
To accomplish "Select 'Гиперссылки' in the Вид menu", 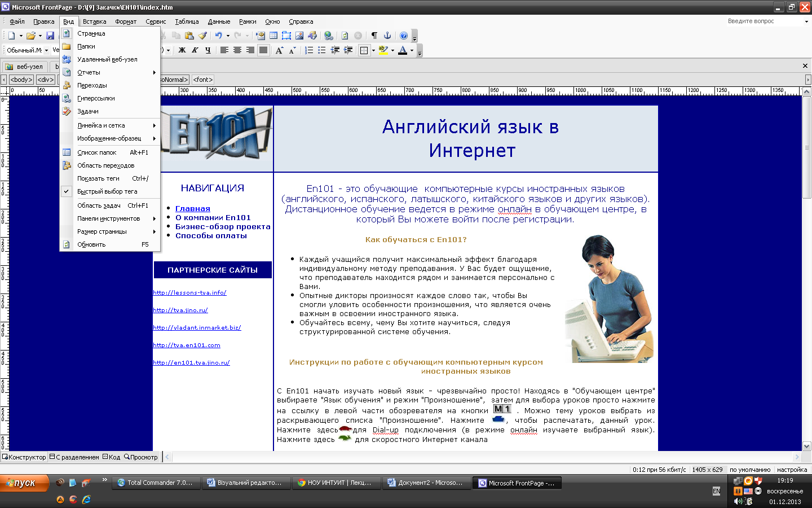I will tap(110, 98).
